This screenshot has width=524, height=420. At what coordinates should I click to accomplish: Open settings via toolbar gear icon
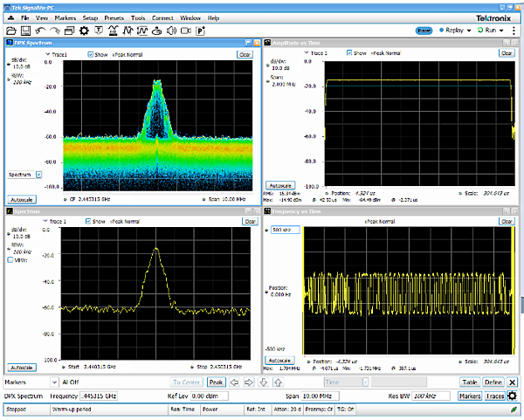(84, 31)
